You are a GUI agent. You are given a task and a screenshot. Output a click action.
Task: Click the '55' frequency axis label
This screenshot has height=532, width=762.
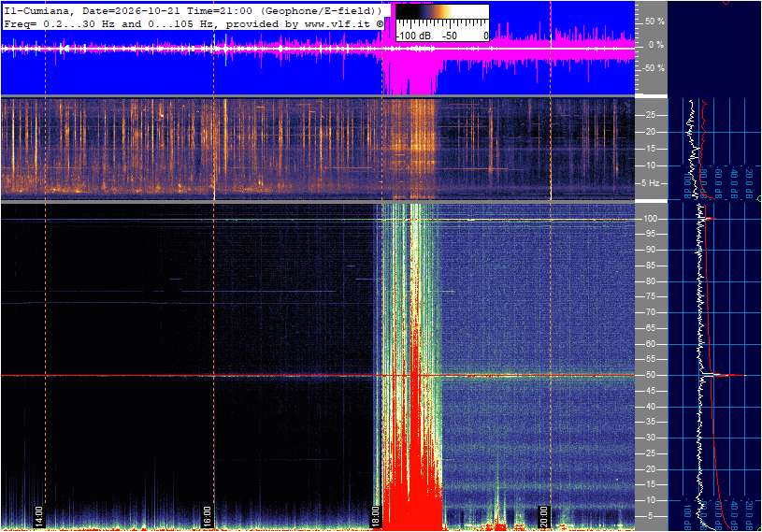650,359
